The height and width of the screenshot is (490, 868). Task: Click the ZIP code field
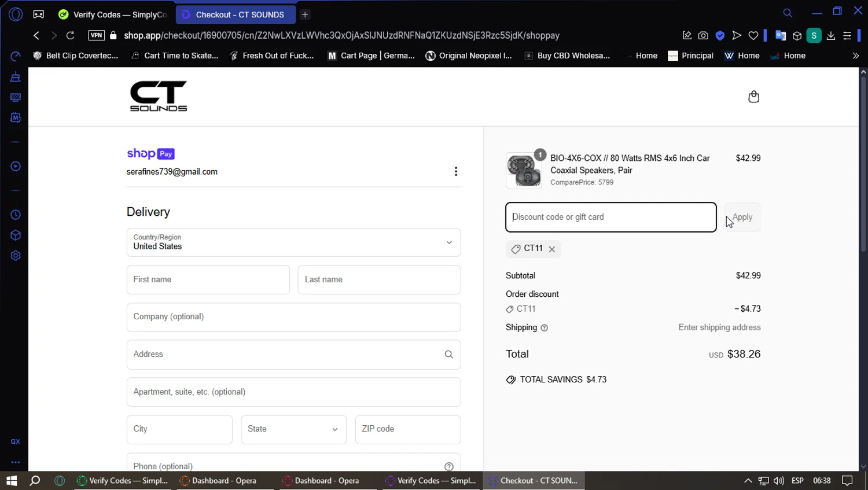(408, 429)
